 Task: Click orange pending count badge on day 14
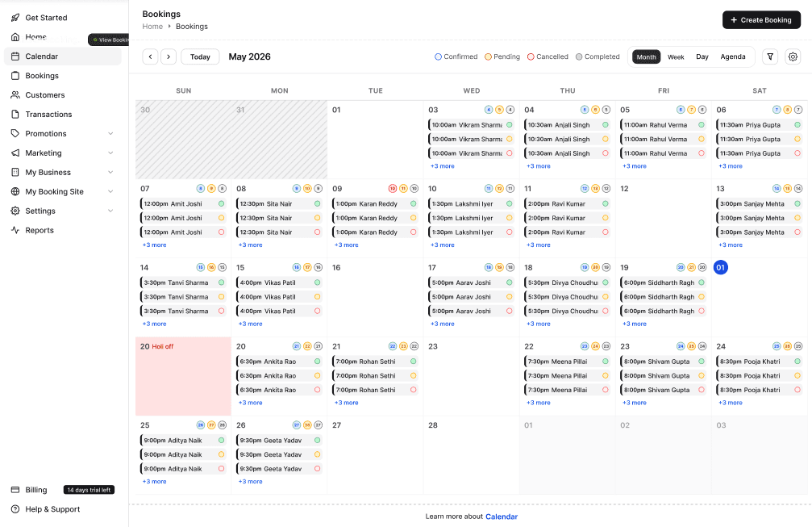pos(211,267)
